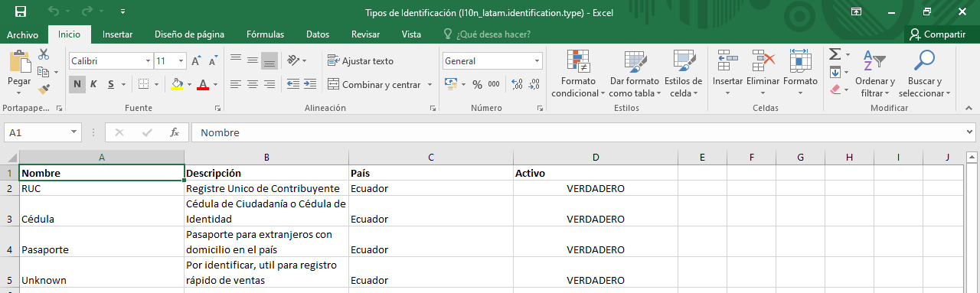This screenshot has width=980, height=293.
Task: Select cell containing Pasaporte
Action: 102,242
